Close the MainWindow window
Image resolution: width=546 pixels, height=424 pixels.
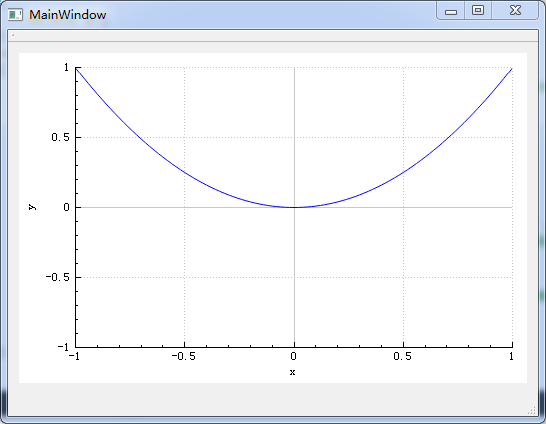[x=515, y=10]
